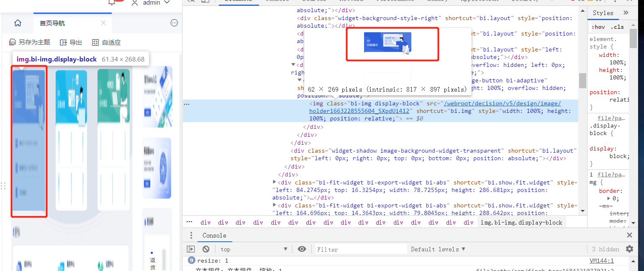The width and height of the screenshot is (644, 271).
Task: Open the admin user dropdown
Action: (x=151, y=3)
